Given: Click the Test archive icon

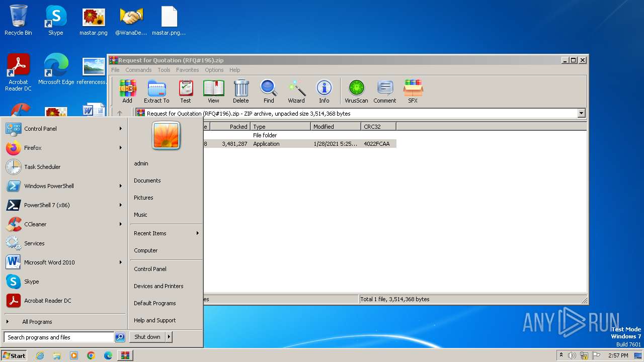Looking at the screenshot, I should point(186,91).
